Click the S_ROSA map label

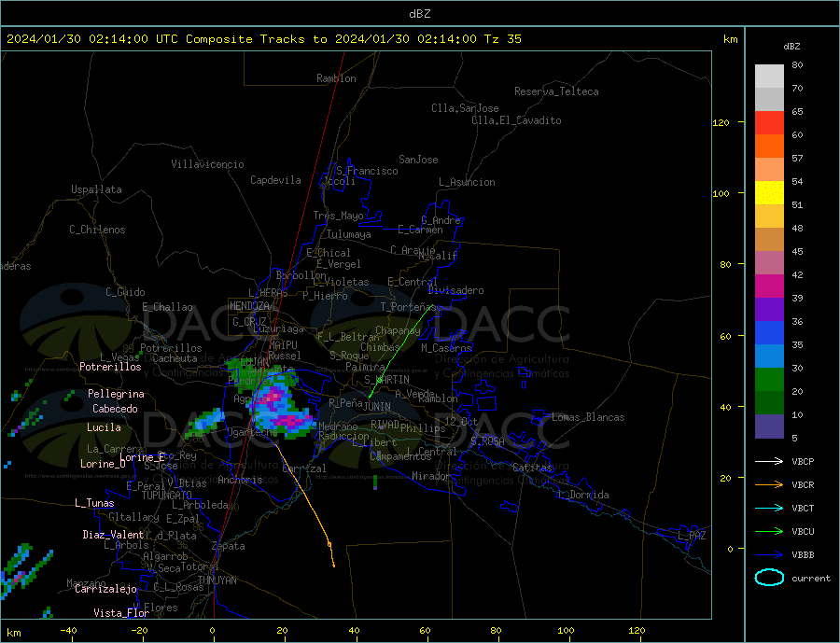point(487,441)
